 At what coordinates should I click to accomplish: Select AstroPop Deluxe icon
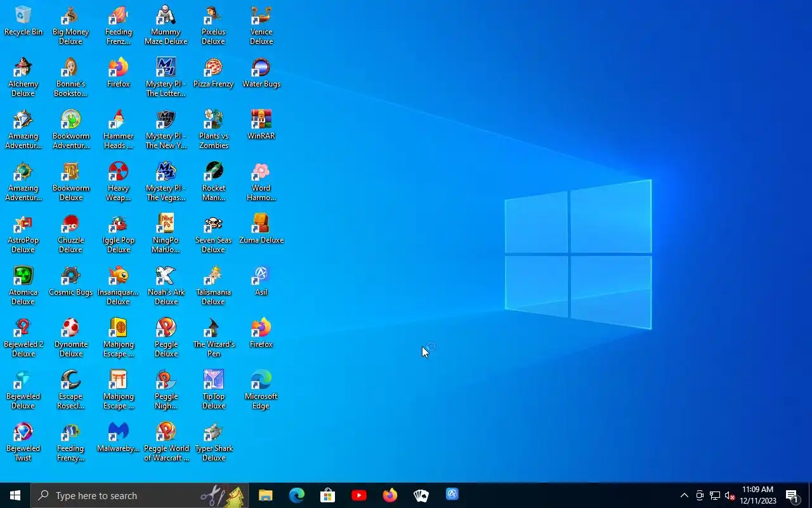coord(23,234)
